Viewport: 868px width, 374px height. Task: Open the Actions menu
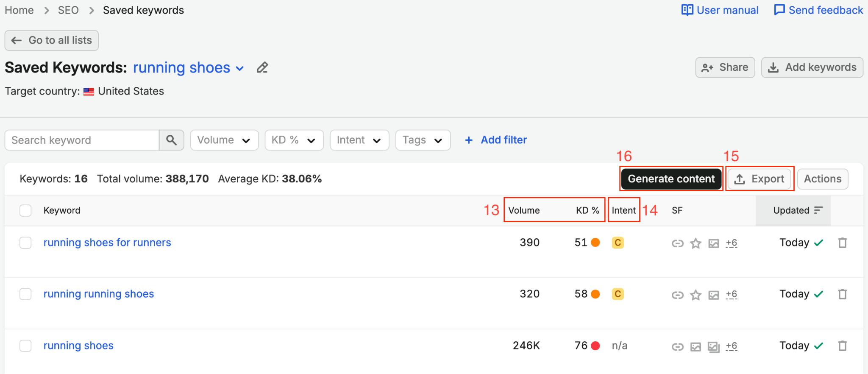823,179
